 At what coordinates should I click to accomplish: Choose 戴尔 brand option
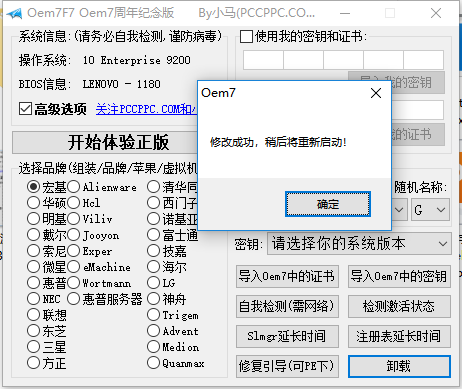(33, 235)
